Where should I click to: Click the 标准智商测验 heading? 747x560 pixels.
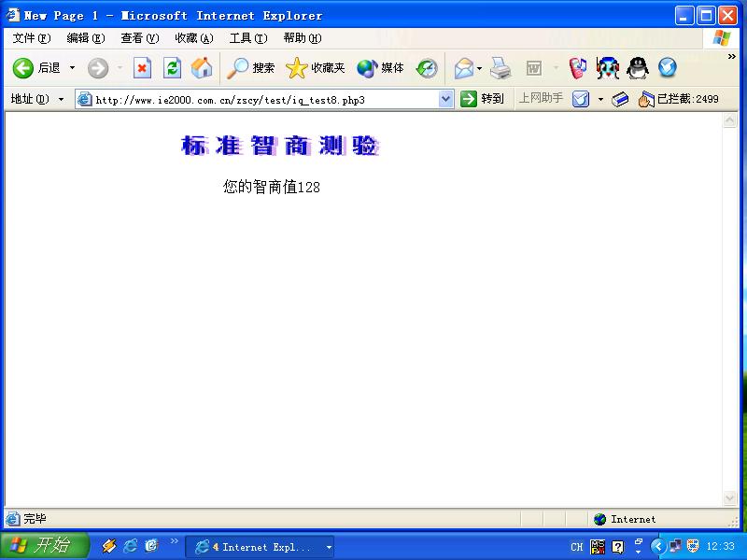tap(280, 146)
